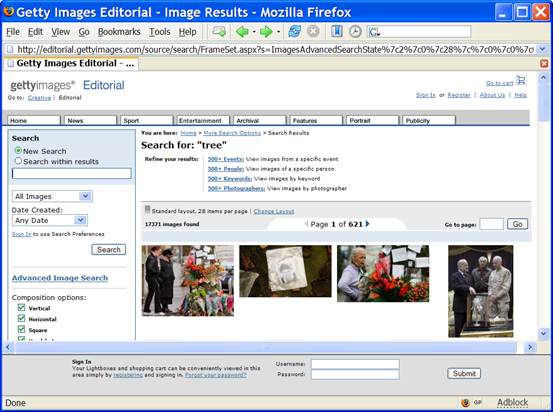Click the horizontal scrollbar track
This screenshot has height=412, width=553.
[266, 347]
